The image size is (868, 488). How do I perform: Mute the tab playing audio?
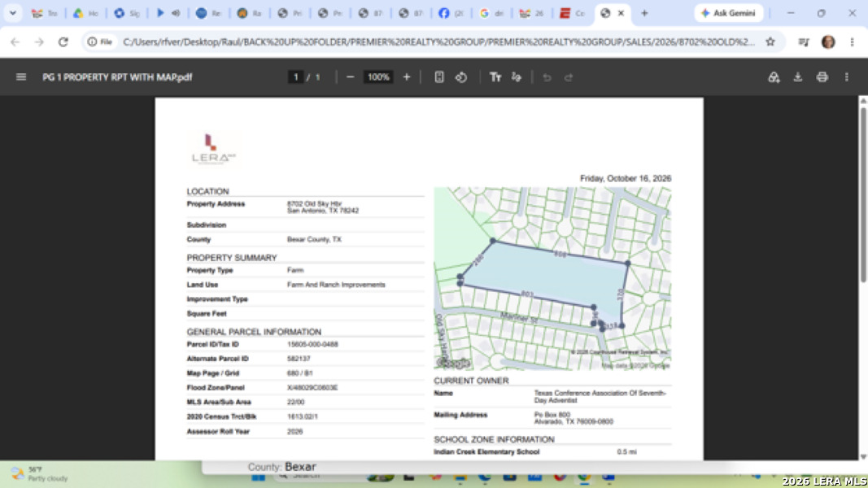tap(176, 13)
